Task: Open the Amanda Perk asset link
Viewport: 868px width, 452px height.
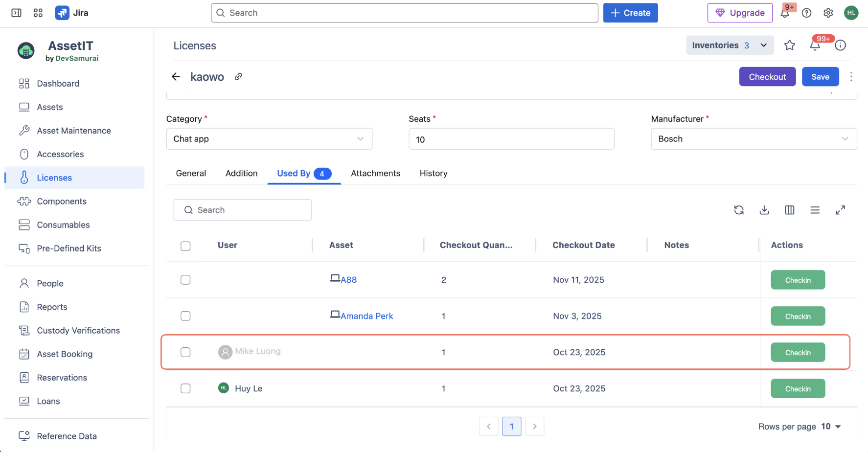Action: (366, 316)
